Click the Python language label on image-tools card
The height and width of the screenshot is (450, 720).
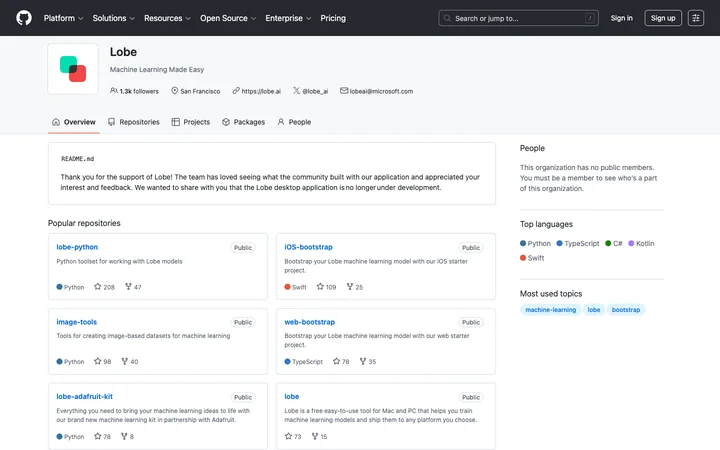coord(74,362)
